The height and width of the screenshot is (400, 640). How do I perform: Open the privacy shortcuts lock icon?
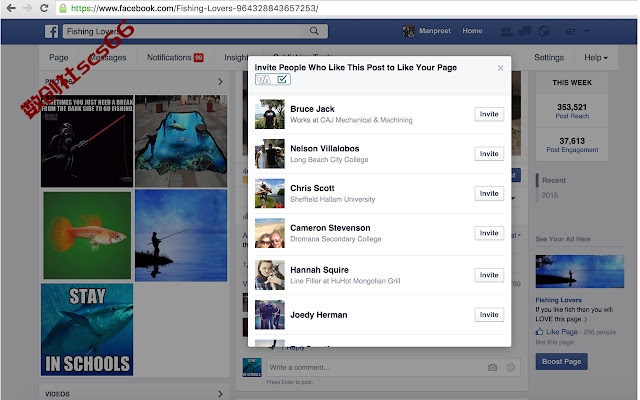(571, 31)
